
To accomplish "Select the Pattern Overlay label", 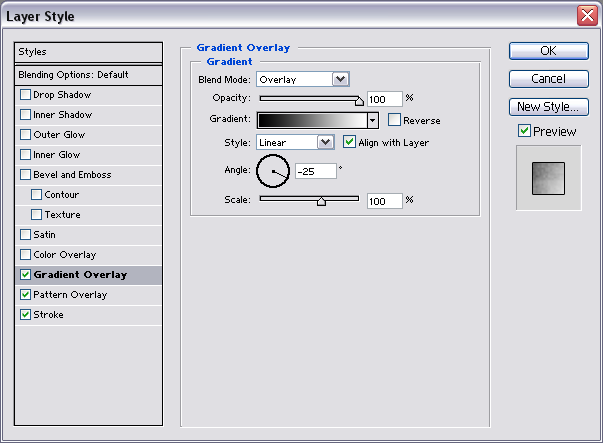I will [70, 295].
